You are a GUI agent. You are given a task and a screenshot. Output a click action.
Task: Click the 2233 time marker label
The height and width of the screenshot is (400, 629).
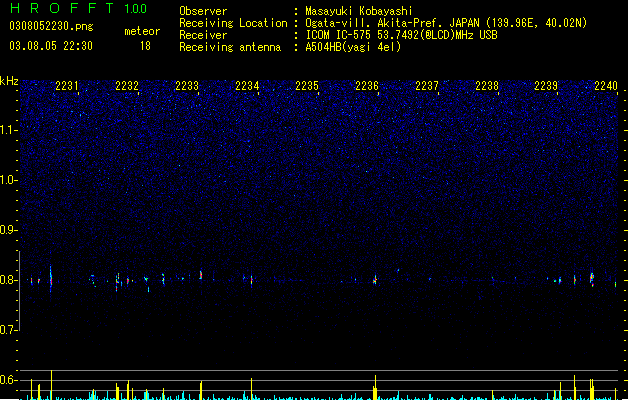[x=187, y=86]
